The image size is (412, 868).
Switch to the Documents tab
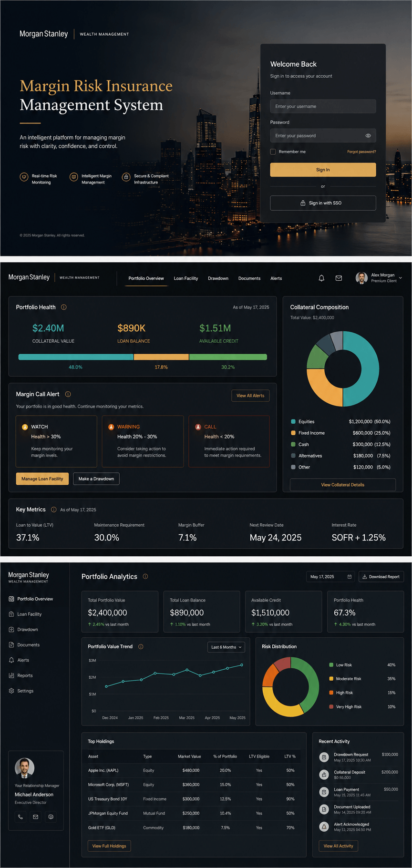tap(249, 278)
